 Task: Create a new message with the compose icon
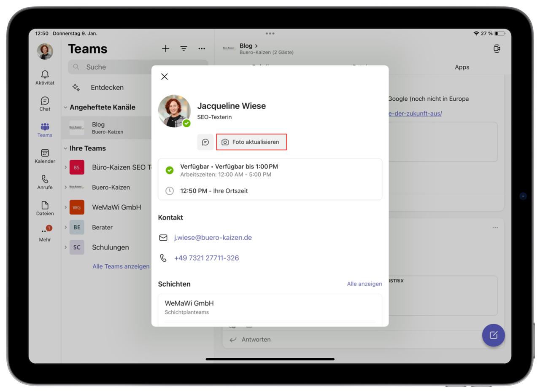[x=493, y=335]
